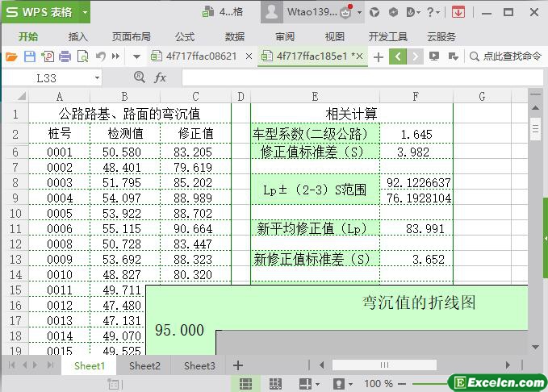Show more quick access toolbar commands
Viewport: 548px width, 392px height.
(115, 56)
